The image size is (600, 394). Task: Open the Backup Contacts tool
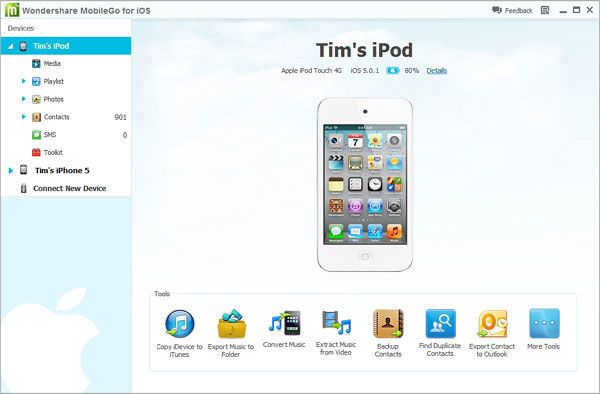pyautogui.click(x=388, y=333)
